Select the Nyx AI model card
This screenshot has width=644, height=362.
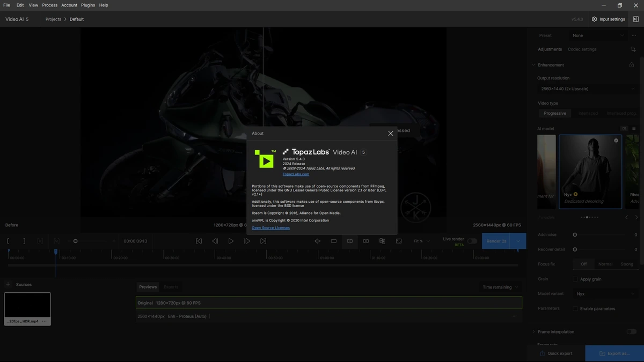590,172
